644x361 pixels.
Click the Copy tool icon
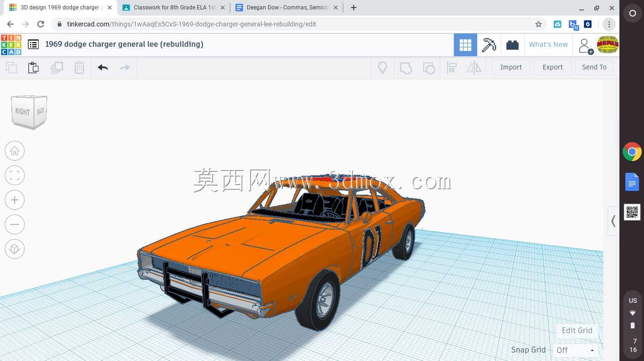[x=11, y=68]
